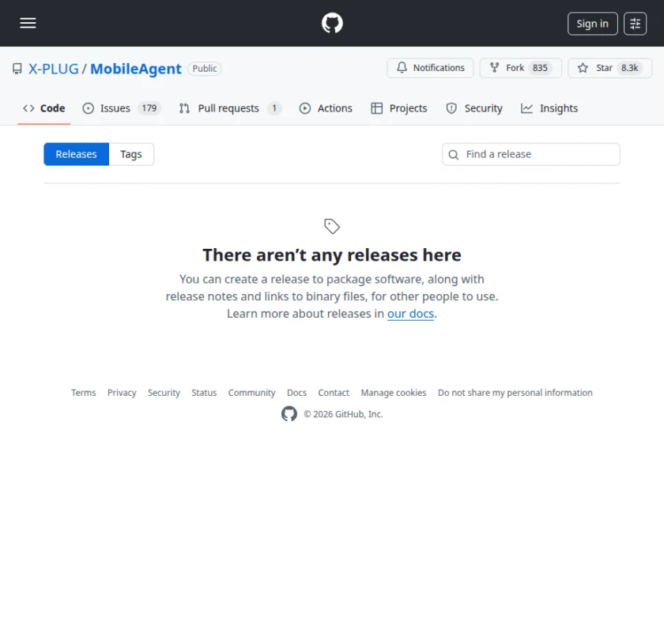Open the Manage cookies footer link

[393, 393]
